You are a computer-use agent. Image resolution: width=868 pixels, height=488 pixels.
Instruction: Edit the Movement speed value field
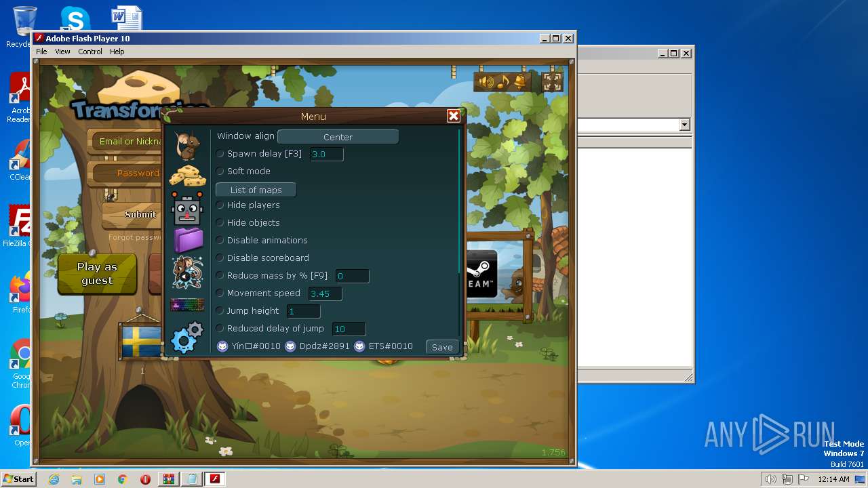(325, 293)
